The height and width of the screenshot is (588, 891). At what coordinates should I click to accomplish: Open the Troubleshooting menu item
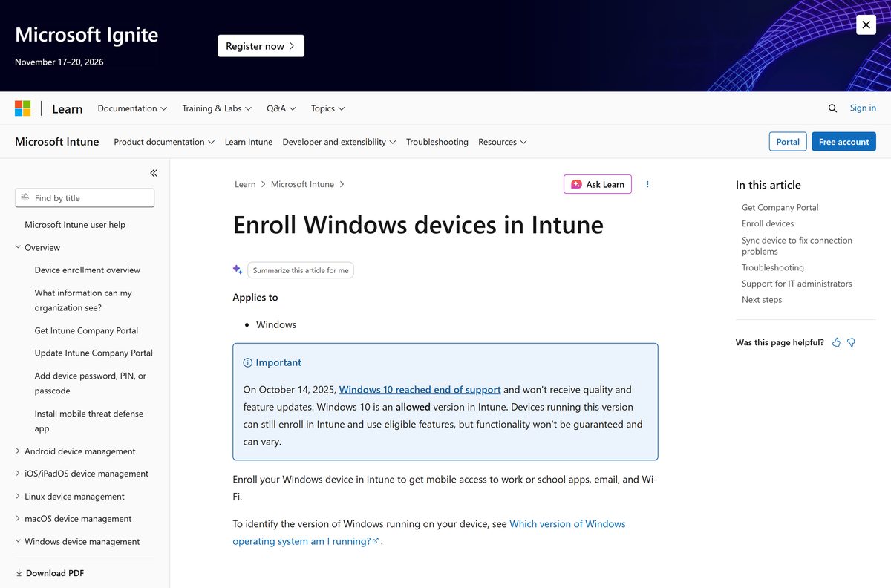click(x=437, y=142)
